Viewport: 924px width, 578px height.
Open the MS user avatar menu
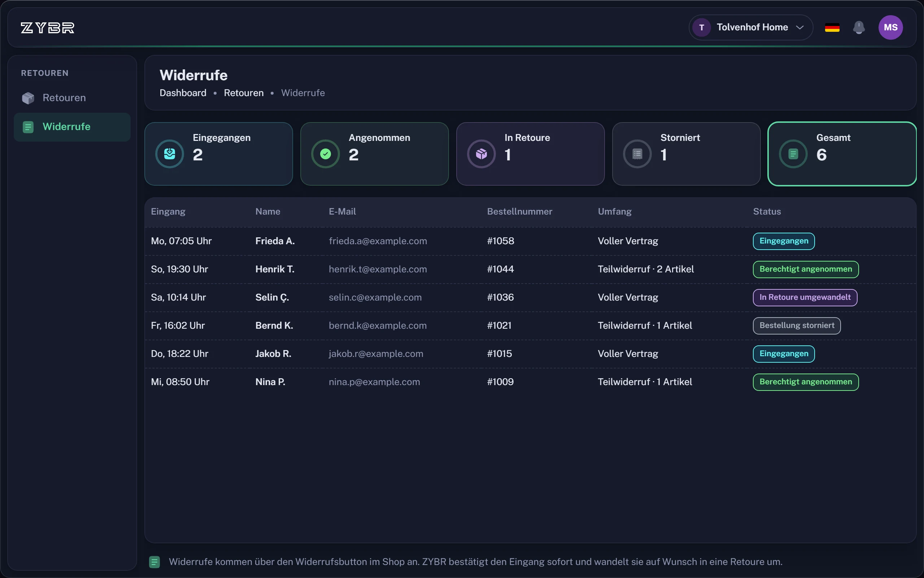tap(890, 27)
